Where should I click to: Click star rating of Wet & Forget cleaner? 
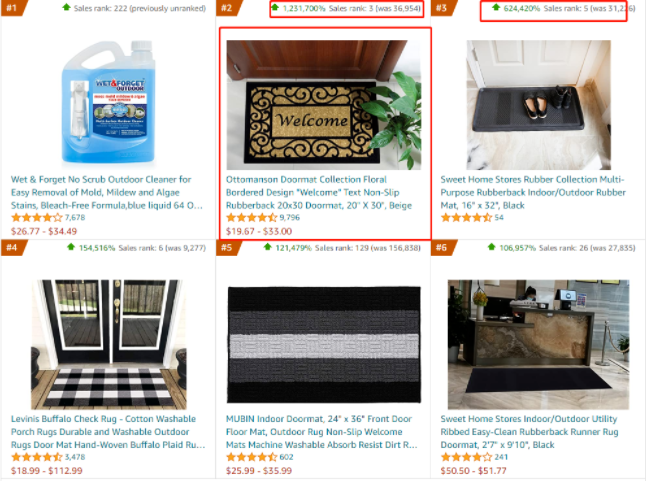pos(37,217)
